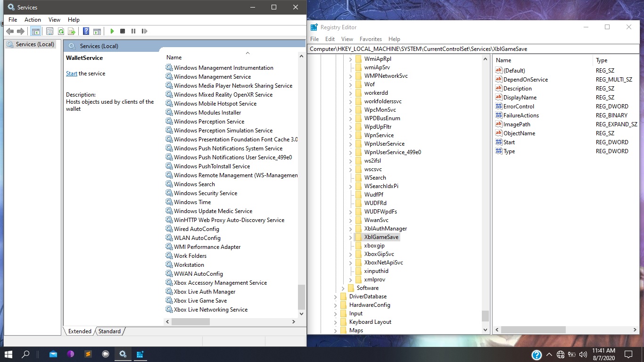Select XboxNetApiSvc folder in registry tree
Viewport: 644px width, 362px height.
383,263
